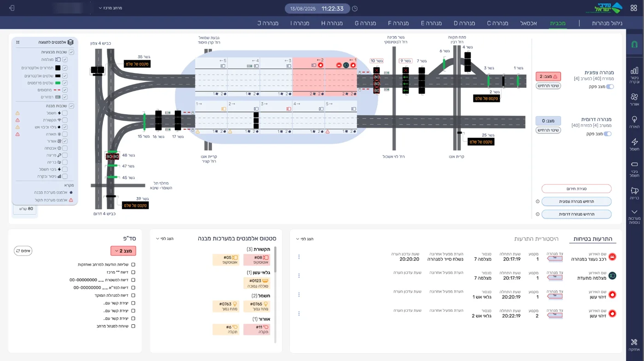Check the דיווח למנהלת המוקד task
The height and width of the screenshot is (361, 644).
133,295
